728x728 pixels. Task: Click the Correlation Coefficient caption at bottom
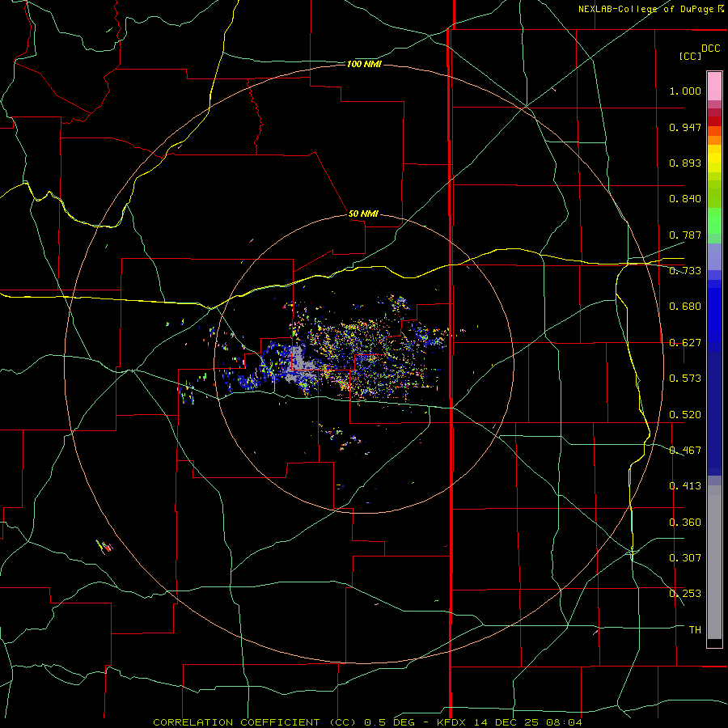368,722
